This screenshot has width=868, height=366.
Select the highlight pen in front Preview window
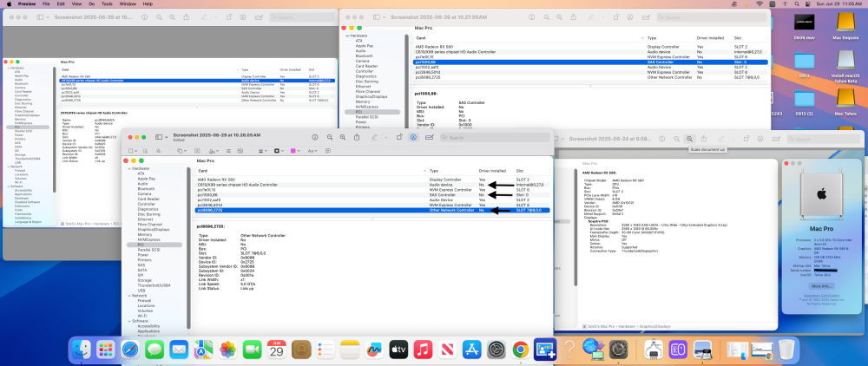[374, 137]
